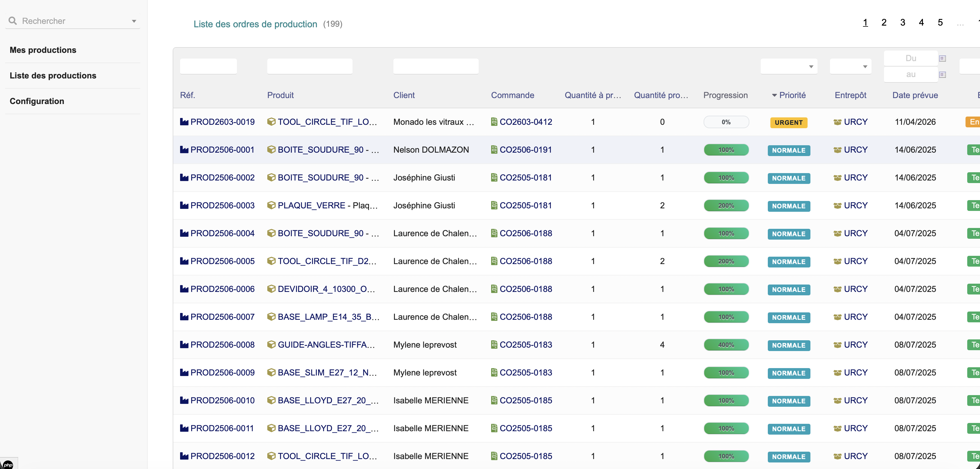Click the php debug icon bottom-left

point(8,464)
